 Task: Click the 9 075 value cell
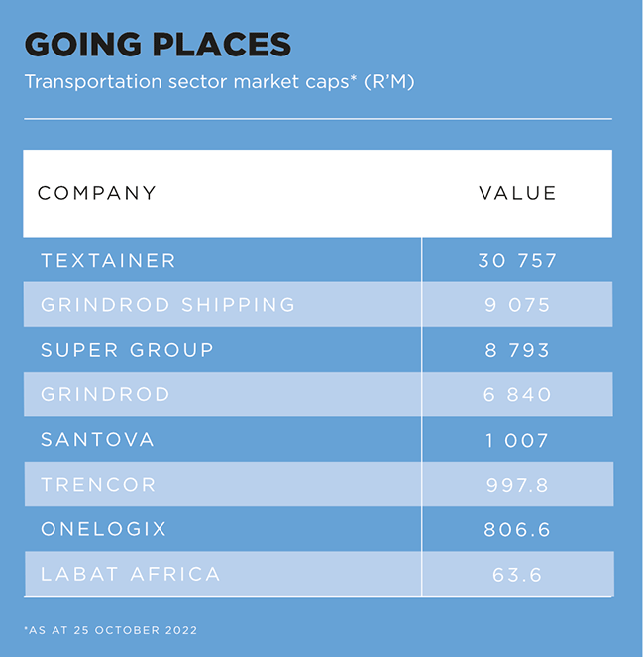(517, 304)
